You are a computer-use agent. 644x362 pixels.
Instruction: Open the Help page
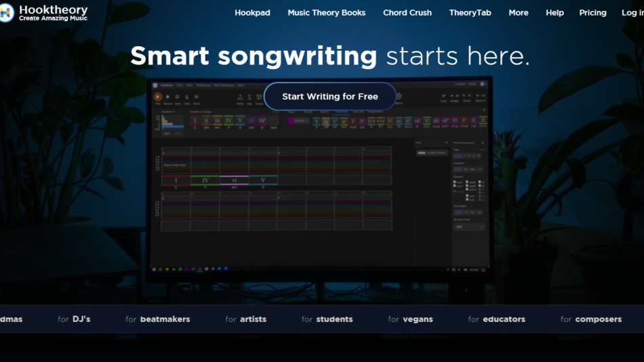pyautogui.click(x=555, y=13)
